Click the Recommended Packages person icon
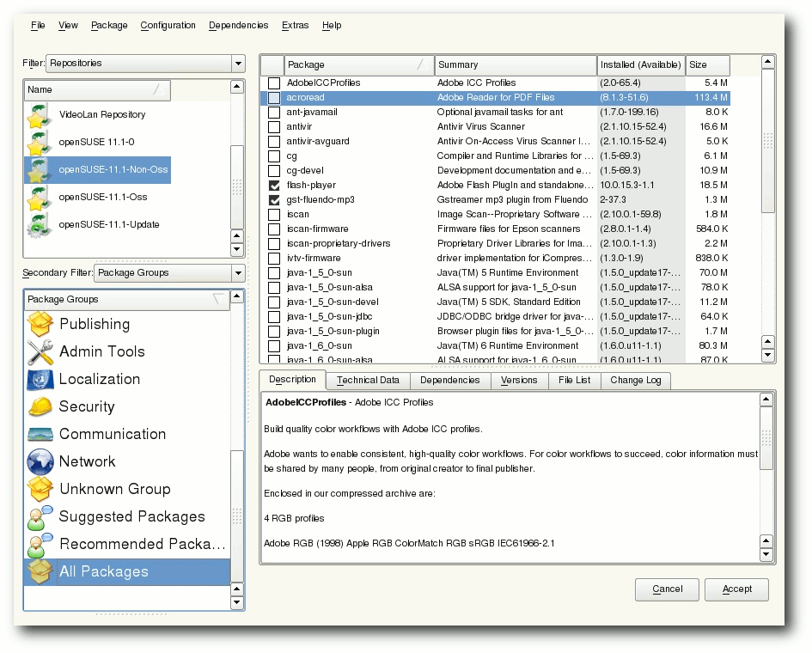 pos(40,544)
